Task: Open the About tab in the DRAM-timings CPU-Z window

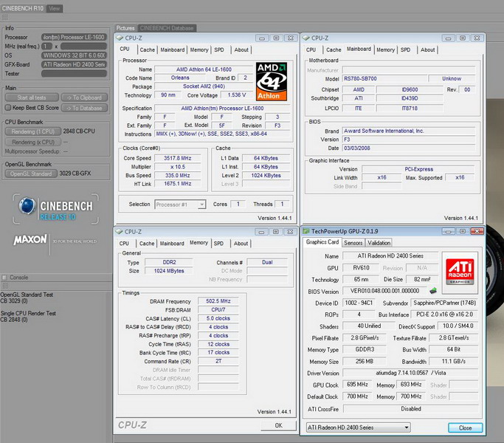Action: click(x=241, y=244)
